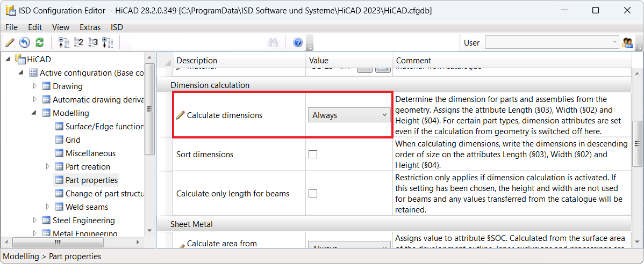Screen dimensions: 644x264
Task: Select the Weld seams tree item
Action: coord(87,207)
